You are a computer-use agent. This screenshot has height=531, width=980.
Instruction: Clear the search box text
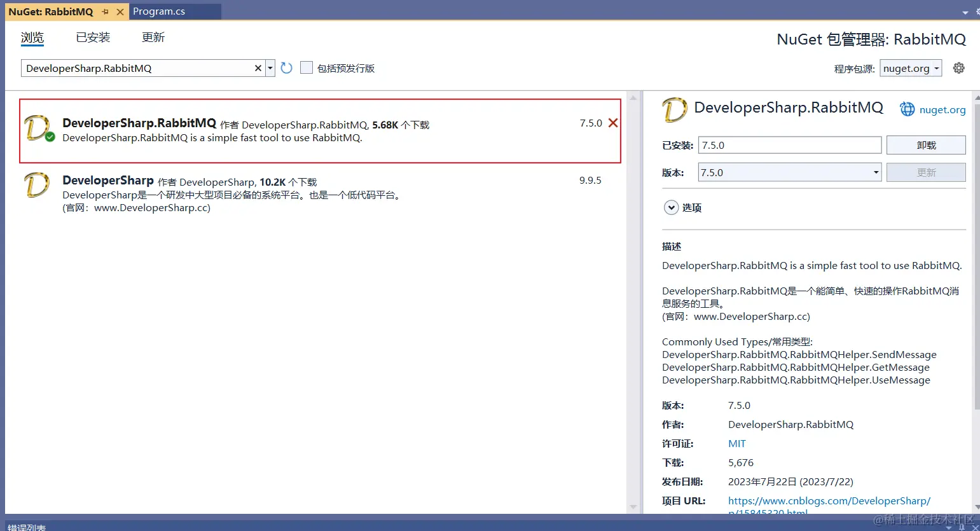pos(258,68)
